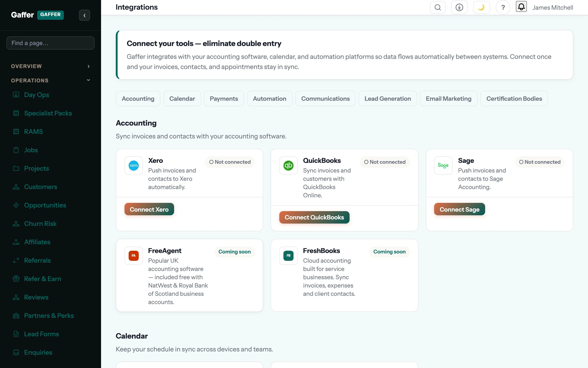Click the Connect Sage button
588x368 pixels.
[459, 209]
